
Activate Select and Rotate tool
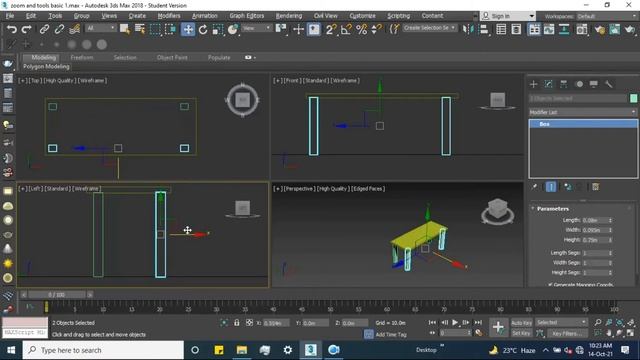pyautogui.click(x=203, y=29)
